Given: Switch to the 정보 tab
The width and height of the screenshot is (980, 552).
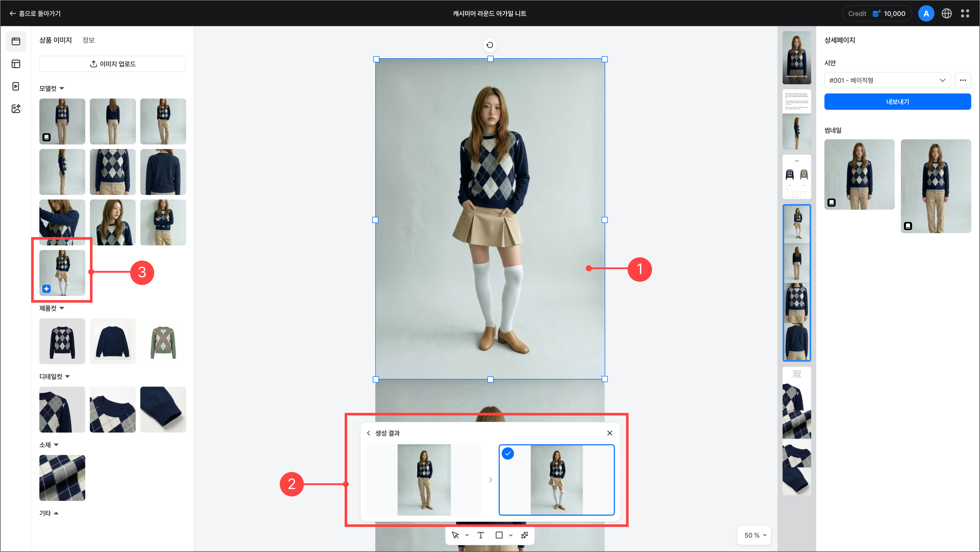Looking at the screenshot, I should 88,40.
